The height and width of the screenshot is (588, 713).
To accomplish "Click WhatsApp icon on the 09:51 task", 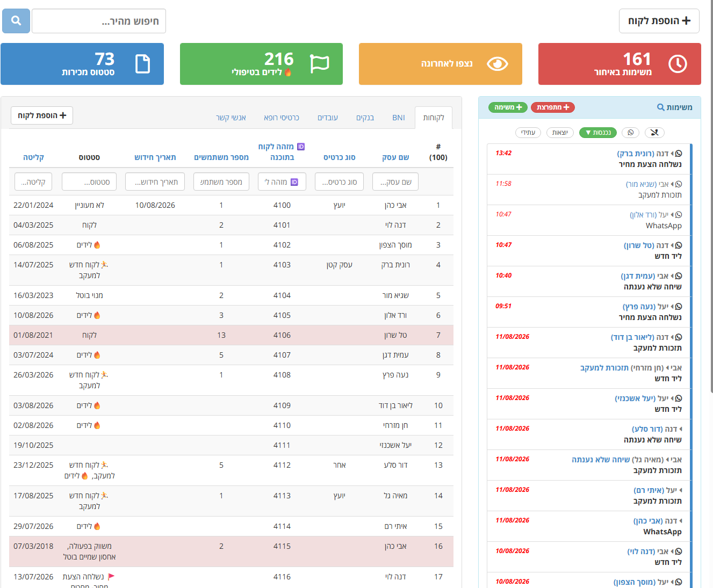I will (x=679, y=307).
